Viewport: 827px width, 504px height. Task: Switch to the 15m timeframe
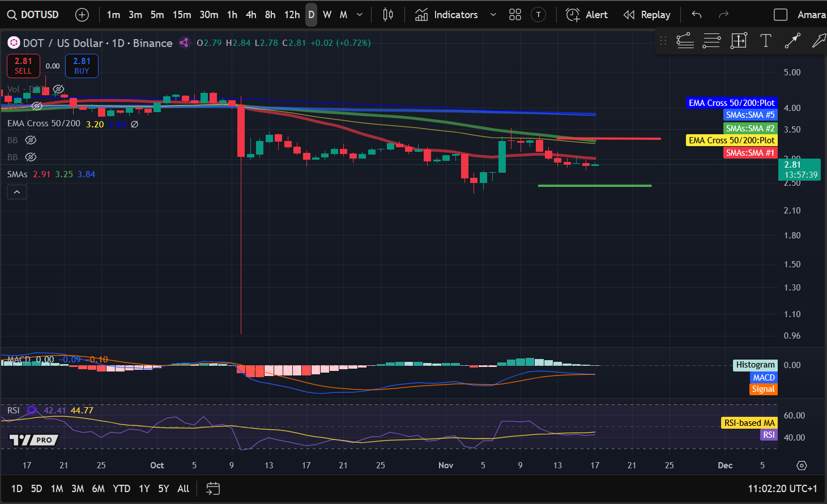pos(182,15)
